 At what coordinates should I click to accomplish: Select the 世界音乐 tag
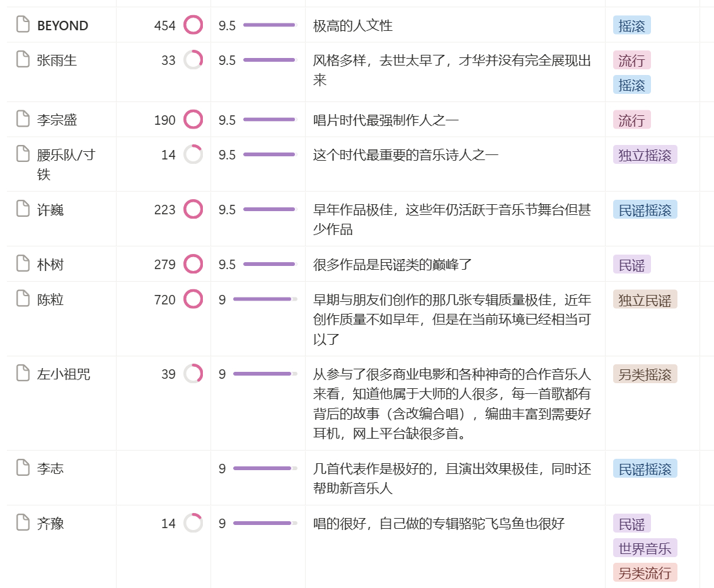tap(645, 548)
